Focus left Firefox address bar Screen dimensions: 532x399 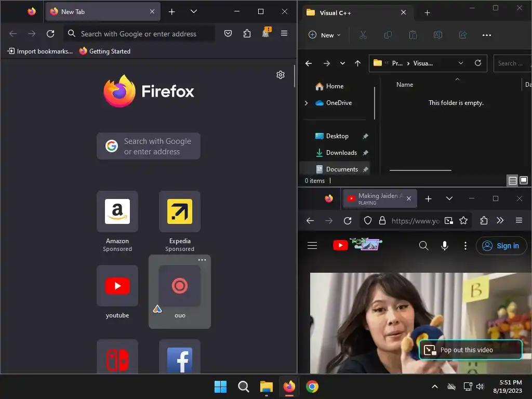[139, 34]
